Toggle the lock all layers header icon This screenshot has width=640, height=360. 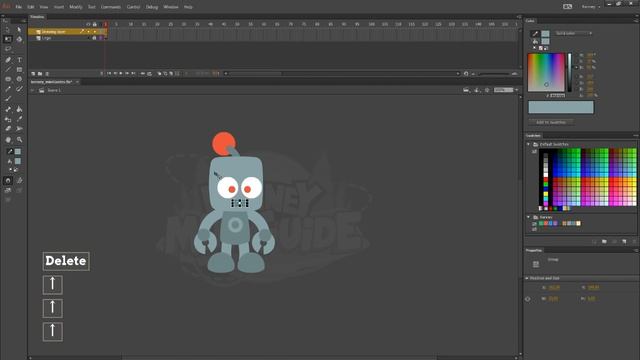pyautogui.click(x=95, y=24)
